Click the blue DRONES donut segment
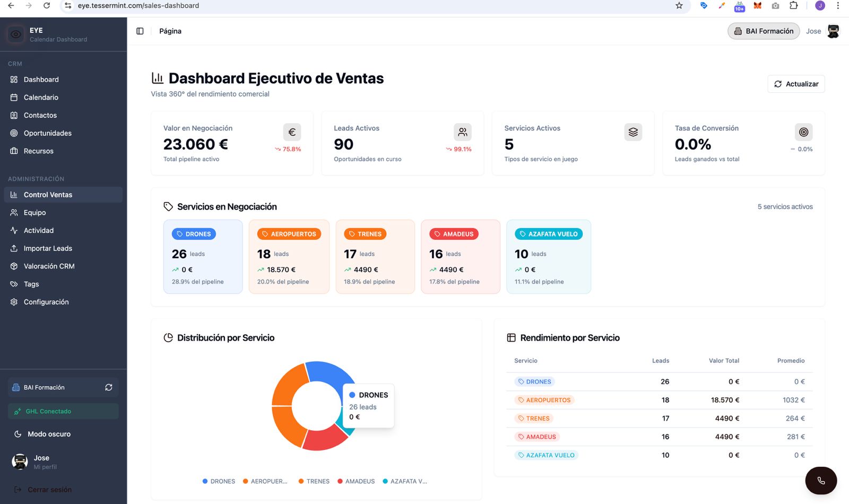This screenshot has width=849, height=504. [x=330, y=376]
